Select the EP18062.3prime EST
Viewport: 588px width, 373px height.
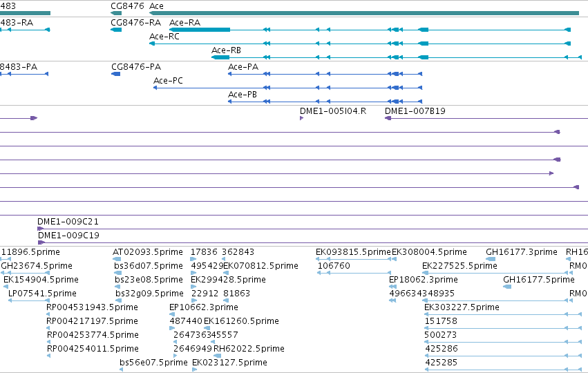coord(424,280)
